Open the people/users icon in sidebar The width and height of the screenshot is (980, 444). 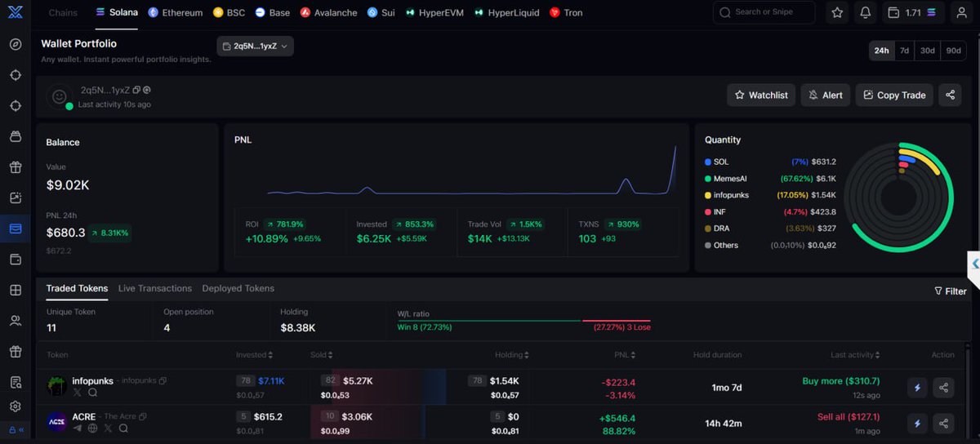click(15, 321)
